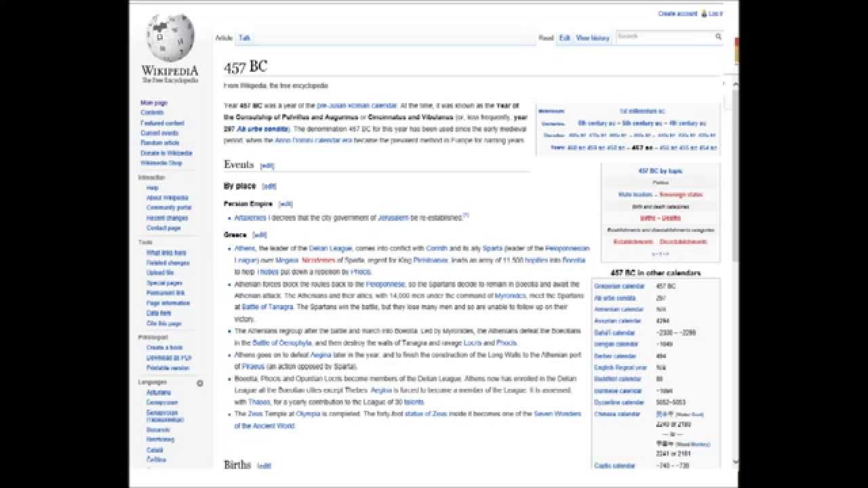Switch to the Article tab
Viewport: 868px width, 488px height.
coord(224,38)
